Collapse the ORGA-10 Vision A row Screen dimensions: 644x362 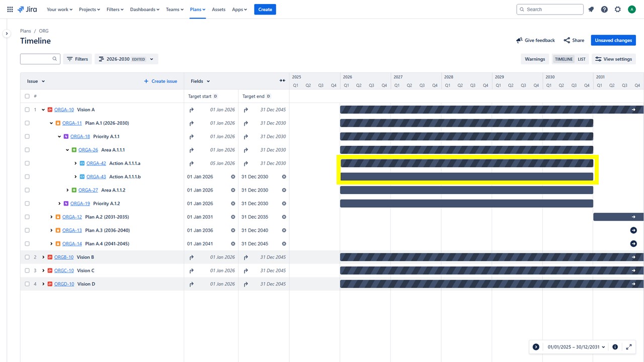coord(43,110)
